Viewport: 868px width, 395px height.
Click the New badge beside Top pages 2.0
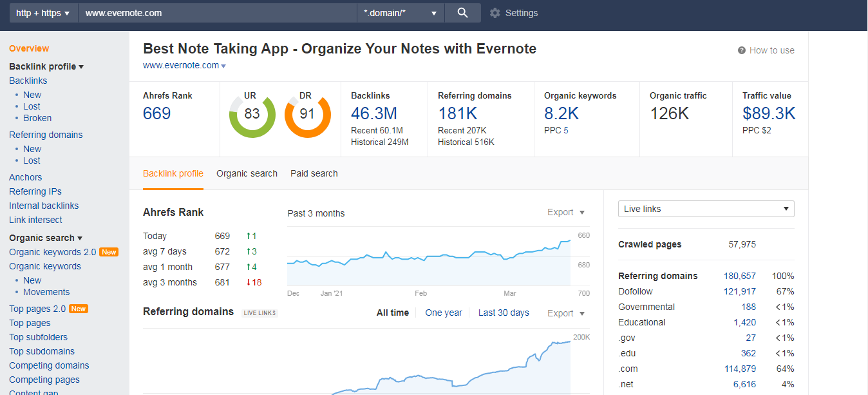(78, 309)
